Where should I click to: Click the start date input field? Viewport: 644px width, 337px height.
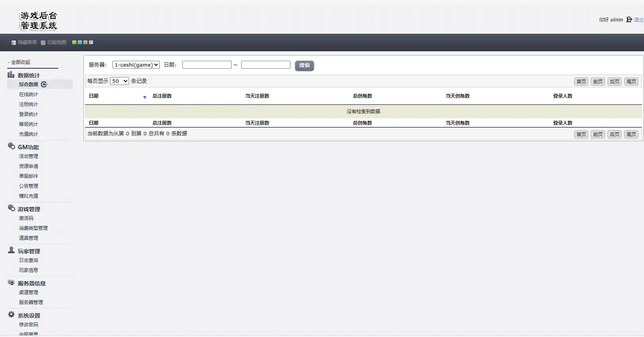[207, 65]
